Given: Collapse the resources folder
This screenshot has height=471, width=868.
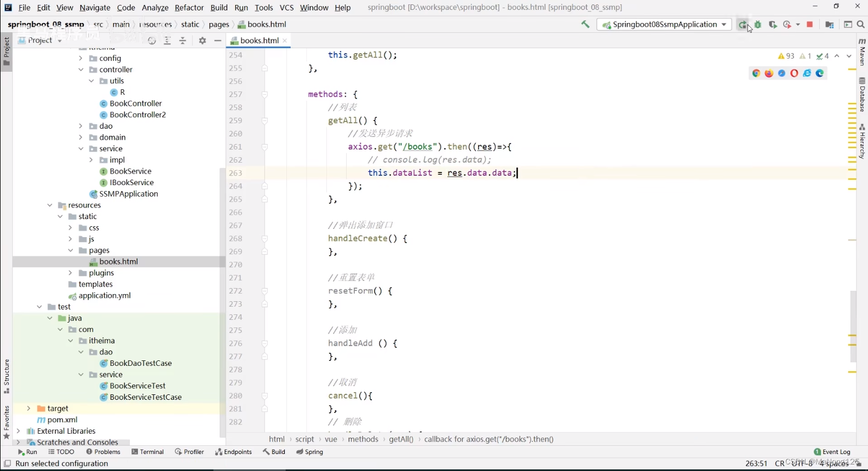Looking at the screenshot, I should (50, 205).
